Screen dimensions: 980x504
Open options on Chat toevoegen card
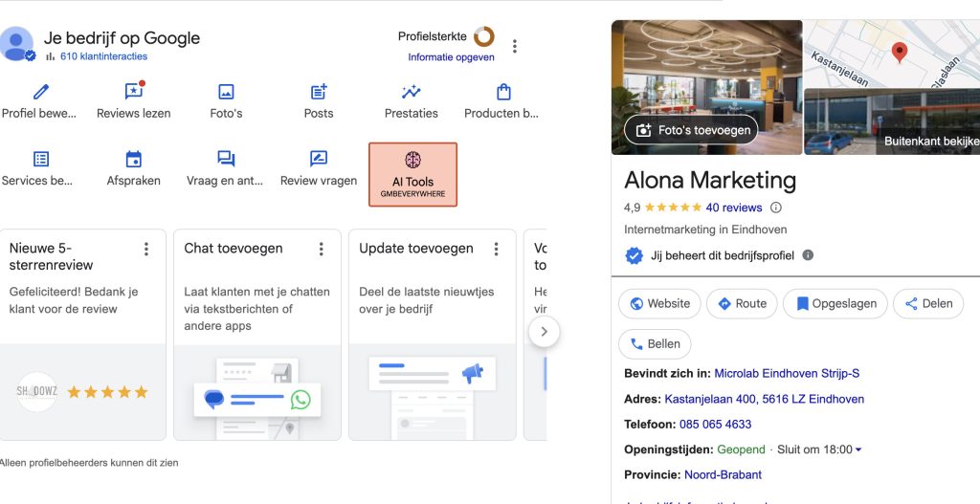(x=322, y=250)
